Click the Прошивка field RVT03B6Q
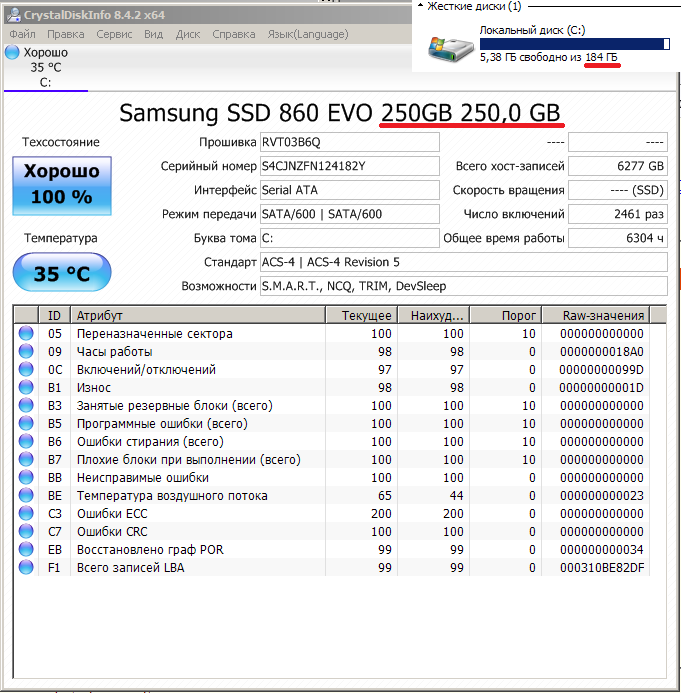The height and width of the screenshot is (693, 681). pyautogui.click(x=350, y=142)
